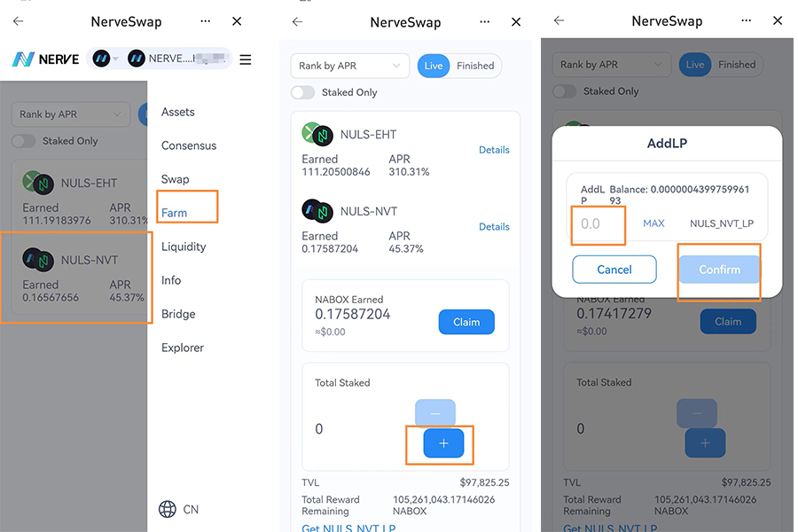
Task: Select Farm in the side menu
Action: tap(175, 213)
